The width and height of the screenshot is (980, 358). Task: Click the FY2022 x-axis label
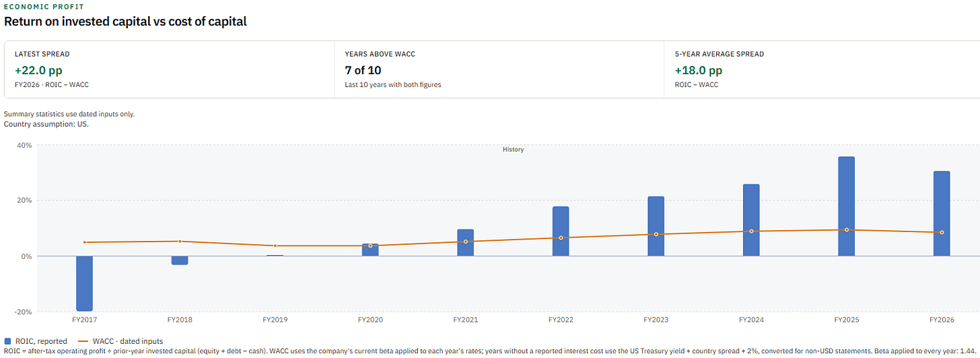click(x=561, y=320)
